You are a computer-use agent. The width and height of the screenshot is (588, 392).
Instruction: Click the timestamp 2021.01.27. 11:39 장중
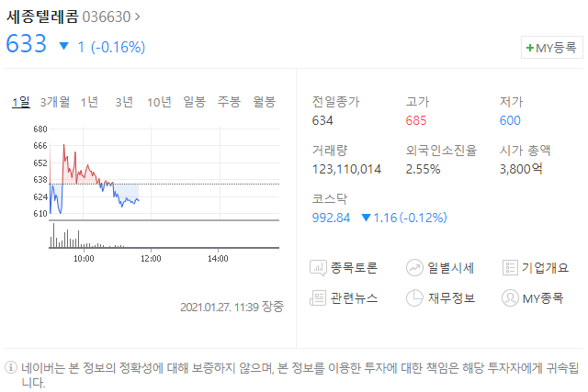[232, 307]
